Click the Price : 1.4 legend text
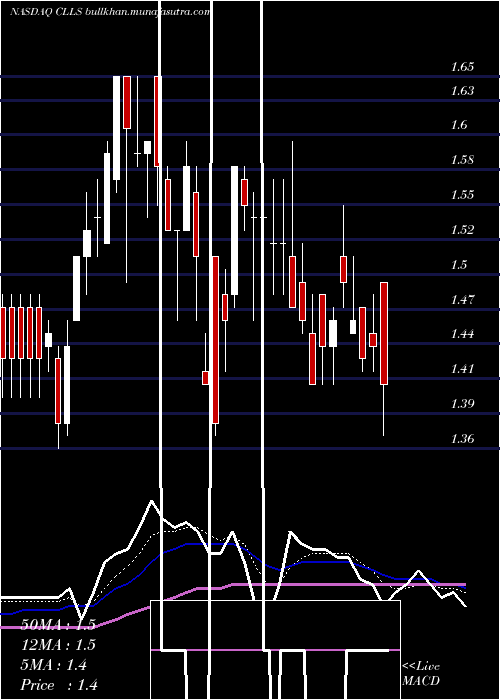This screenshot has height=700, width=500. click(x=59, y=685)
